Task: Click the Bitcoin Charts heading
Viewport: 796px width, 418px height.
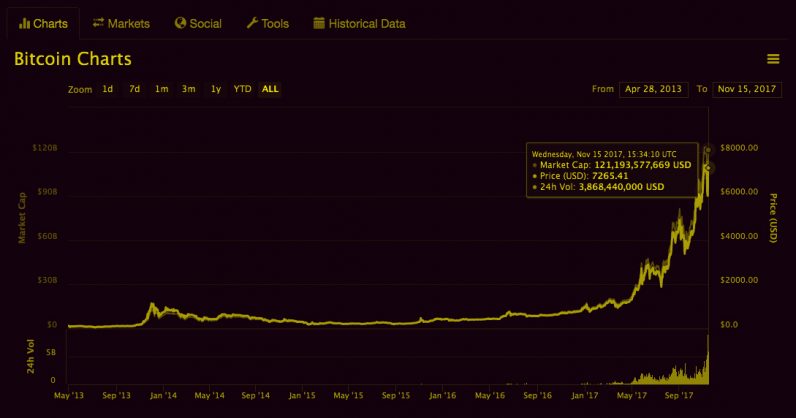Action: pos(73,59)
